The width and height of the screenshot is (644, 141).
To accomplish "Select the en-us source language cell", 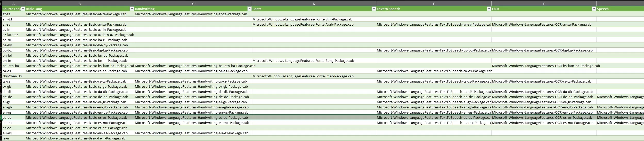I will (x=13, y=112).
